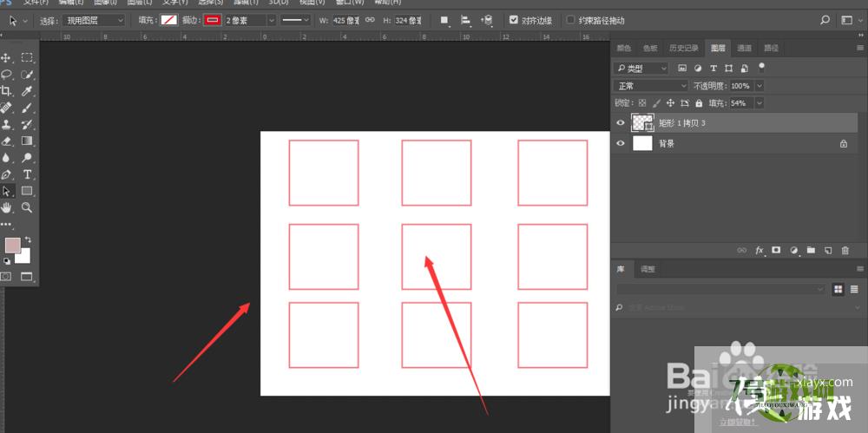Hide the 背景 layer
This screenshot has width=868, height=433.
pyautogui.click(x=620, y=143)
